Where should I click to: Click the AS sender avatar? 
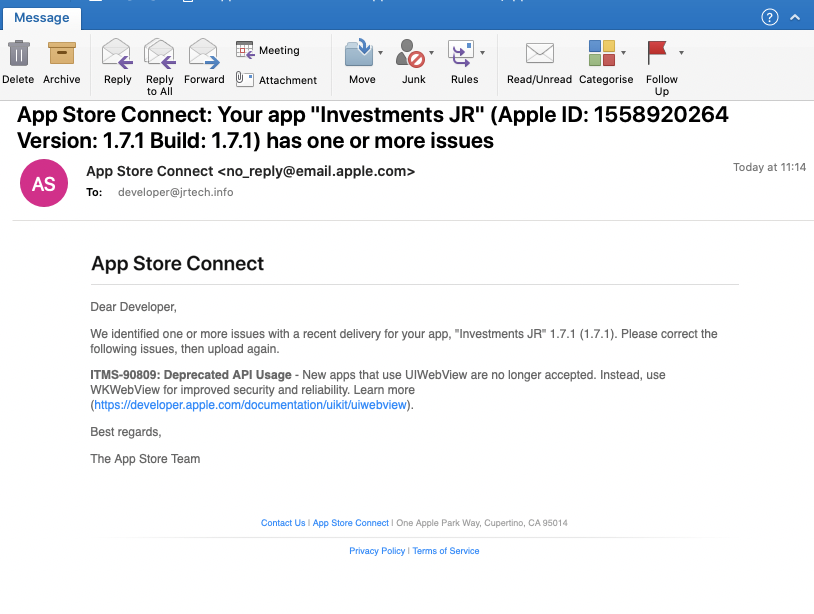[43, 183]
